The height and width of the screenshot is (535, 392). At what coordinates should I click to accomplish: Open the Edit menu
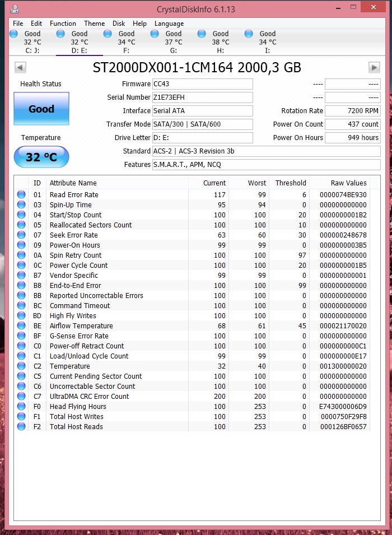[x=36, y=24]
